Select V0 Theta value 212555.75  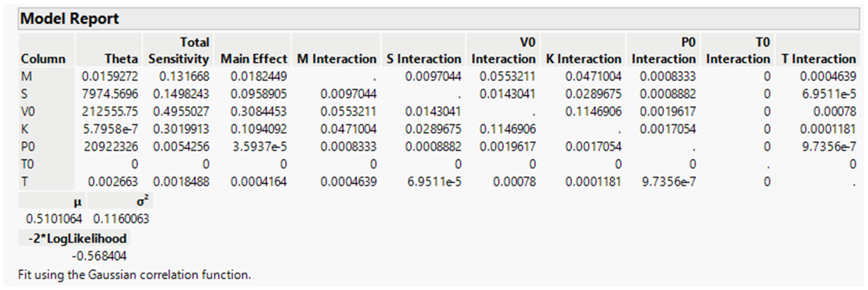click(x=110, y=112)
